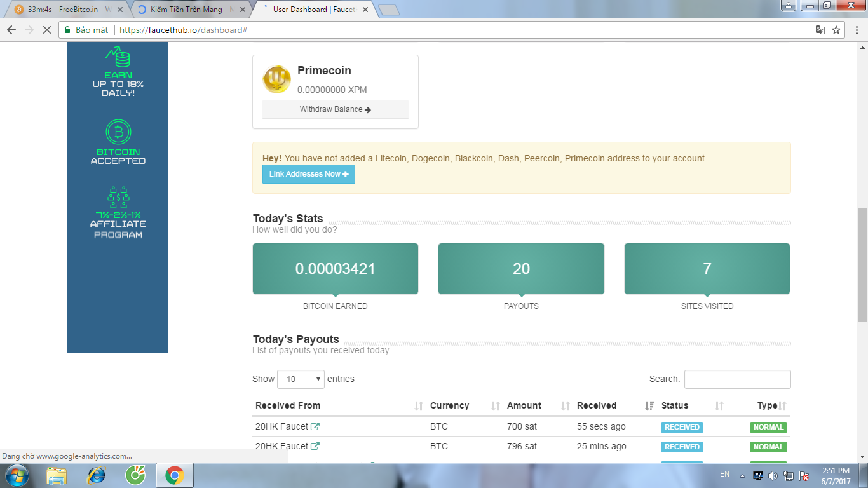Sort by the Currency column arrows
The image size is (868, 488).
(x=496, y=406)
